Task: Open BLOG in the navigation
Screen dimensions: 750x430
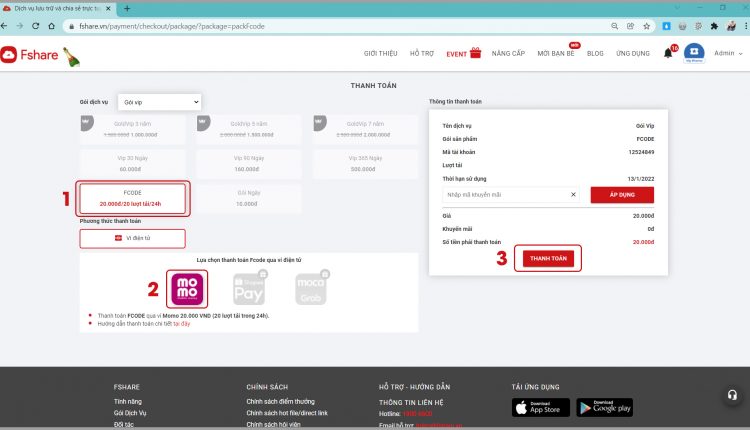Action: (595, 54)
